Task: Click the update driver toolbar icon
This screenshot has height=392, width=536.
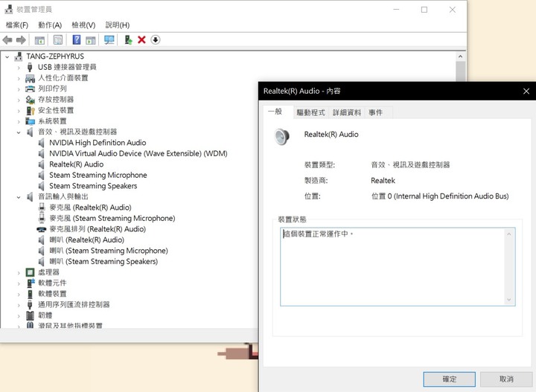Action: click(x=128, y=40)
